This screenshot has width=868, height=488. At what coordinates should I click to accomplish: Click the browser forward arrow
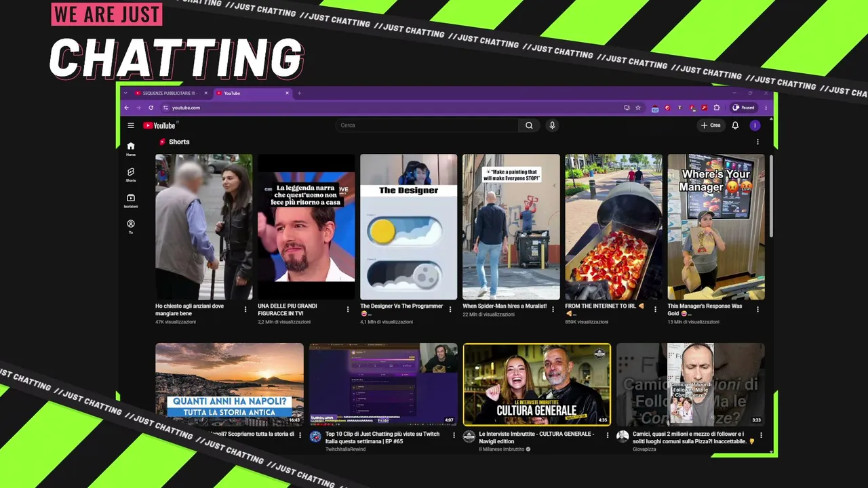click(x=138, y=108)
